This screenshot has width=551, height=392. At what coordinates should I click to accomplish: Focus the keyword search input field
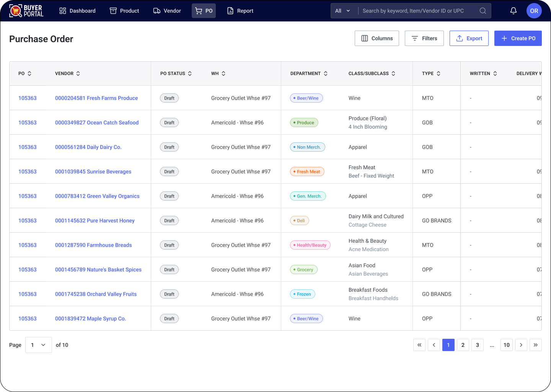click(417, 11)
